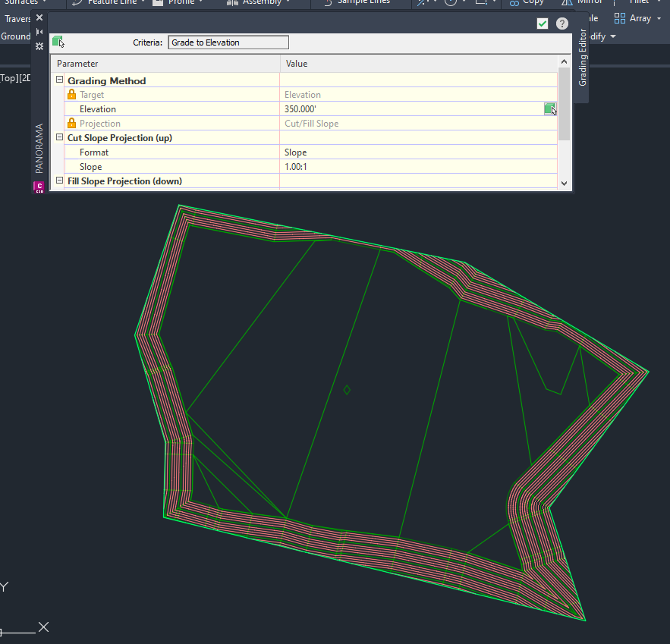Collapse the Grading Method section
670x644 pixels.
[59, 80]
